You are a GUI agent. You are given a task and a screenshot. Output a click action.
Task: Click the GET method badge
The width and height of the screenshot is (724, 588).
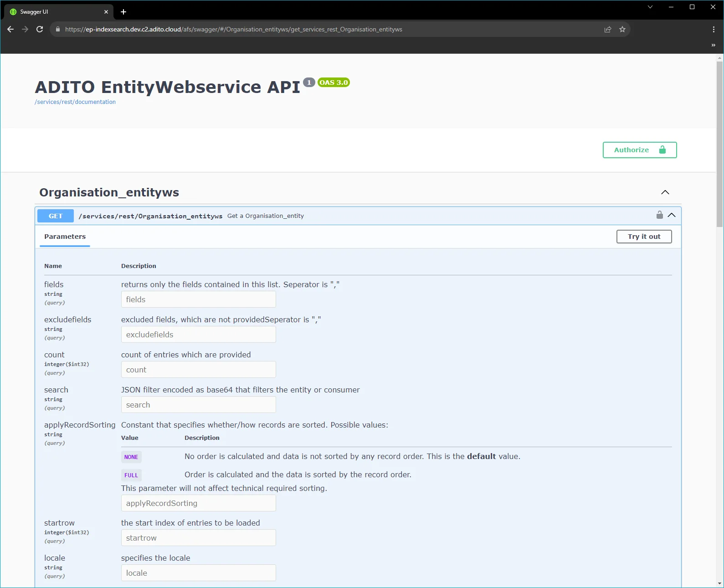click(x=56, y=216)
